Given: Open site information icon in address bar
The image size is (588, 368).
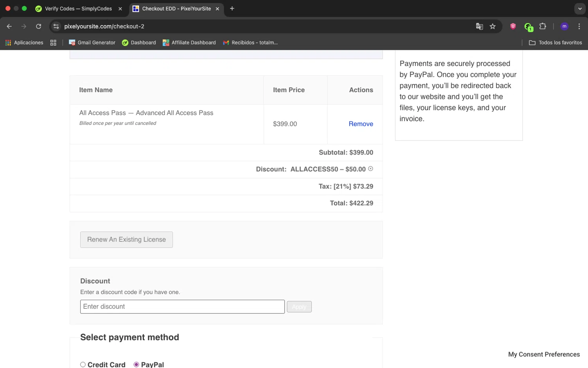Looking at the screenshot, I should (56, 26).
